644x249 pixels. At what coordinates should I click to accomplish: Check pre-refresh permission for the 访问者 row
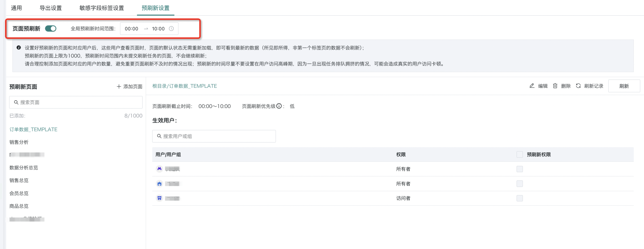click(x=519, y=198)
